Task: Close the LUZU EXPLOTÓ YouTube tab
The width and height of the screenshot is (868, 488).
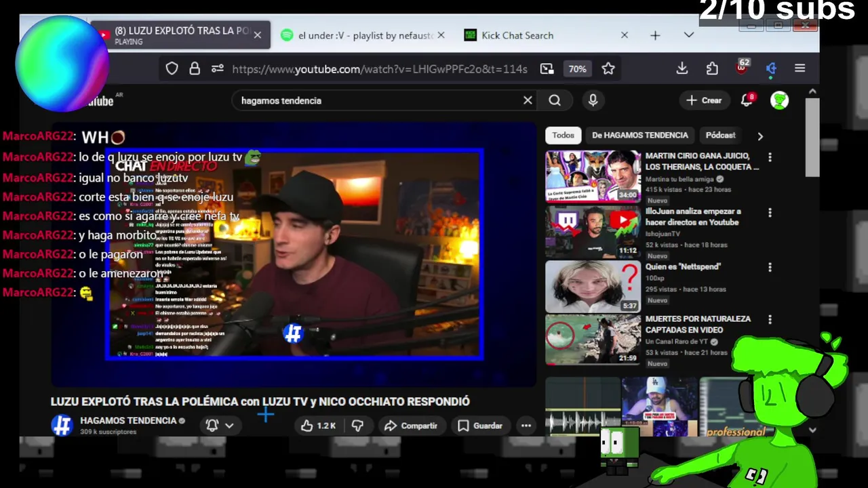Action: (257, 35)
